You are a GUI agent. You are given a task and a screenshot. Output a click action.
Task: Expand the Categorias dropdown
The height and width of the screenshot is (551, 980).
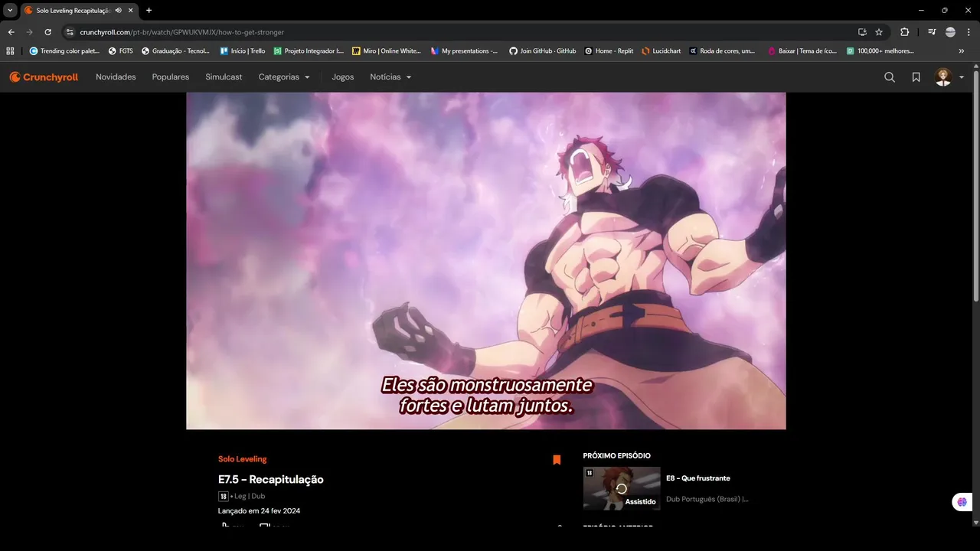284,77
